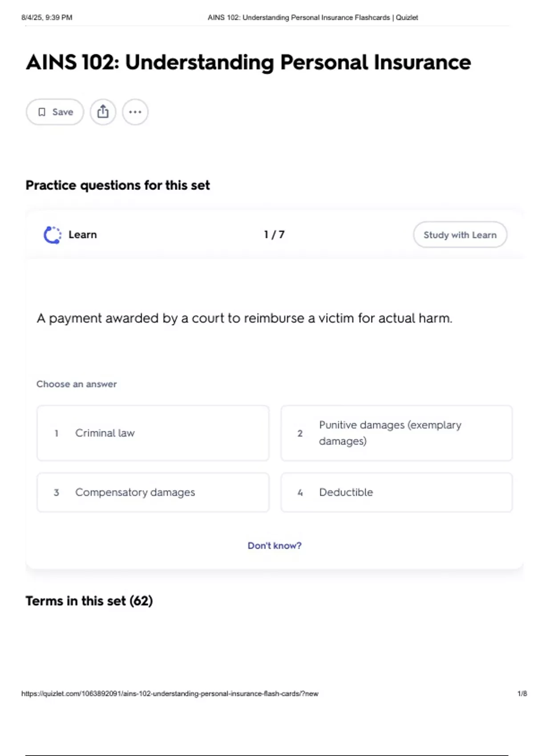Click the Learn mode label
The image size is (534, 756).
pos(83,234)
